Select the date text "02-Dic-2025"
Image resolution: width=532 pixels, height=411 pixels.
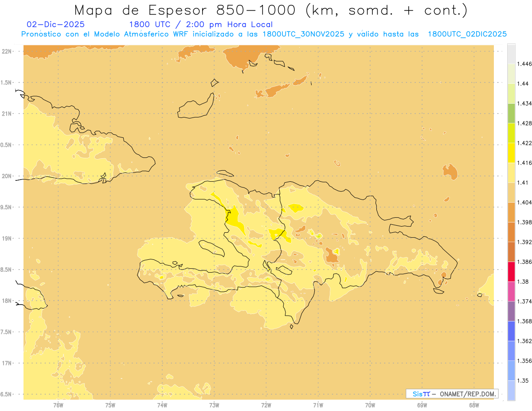point(55,24)
